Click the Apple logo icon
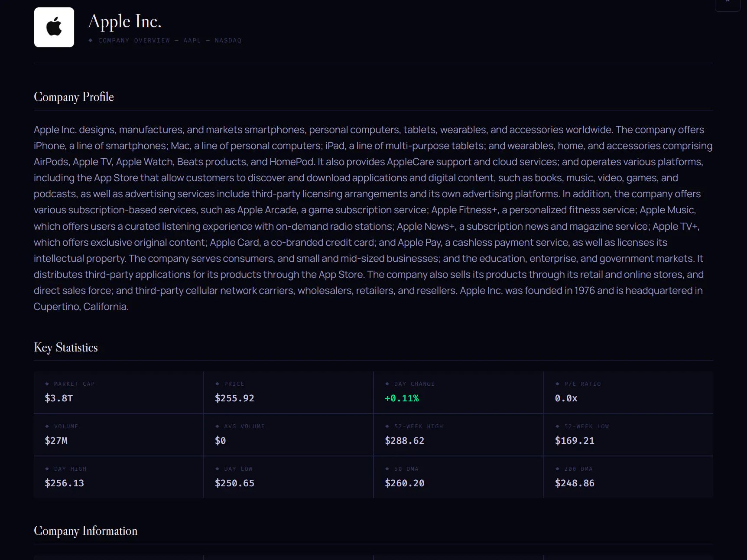Screen dimensions: 747x560 pyautogui.click(x=54, y=27)
